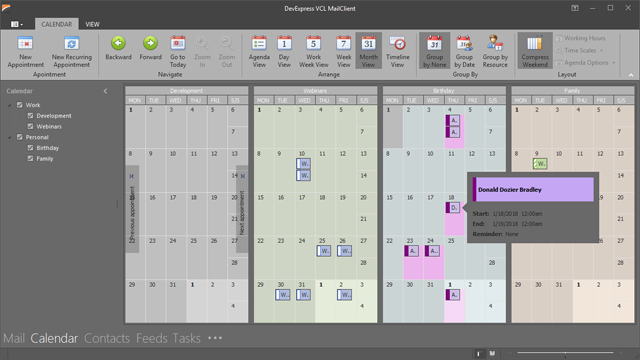The image size is (640, 360).
Task: Click the New Recurring Appointment icon
Action: click(x=71, y=43)
